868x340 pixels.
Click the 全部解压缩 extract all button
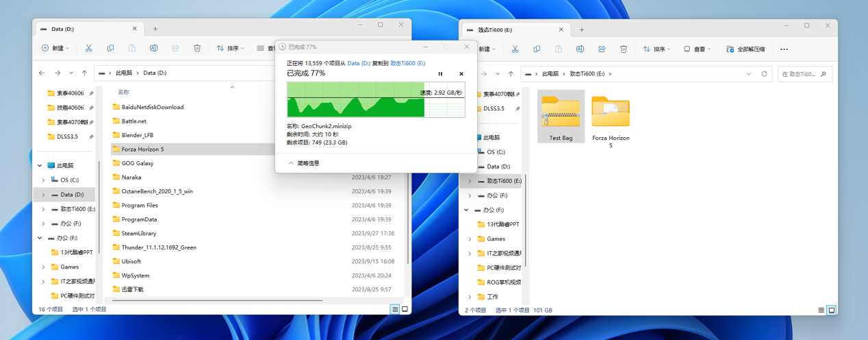(745, 49)
